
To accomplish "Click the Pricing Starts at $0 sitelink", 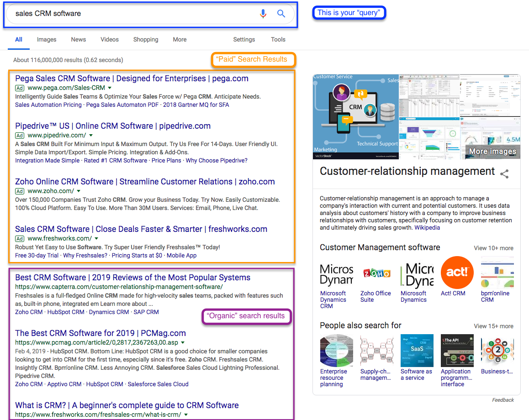I will 137,256.
